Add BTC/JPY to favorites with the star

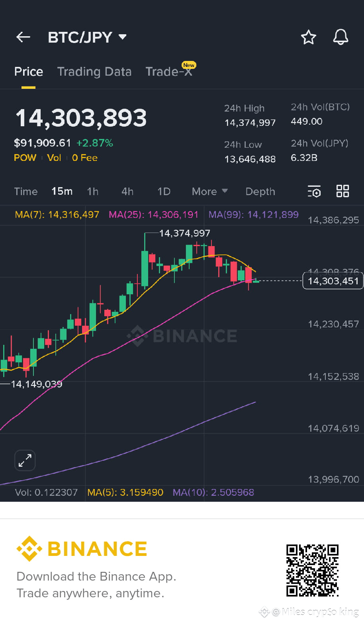[x=308, y=37]
